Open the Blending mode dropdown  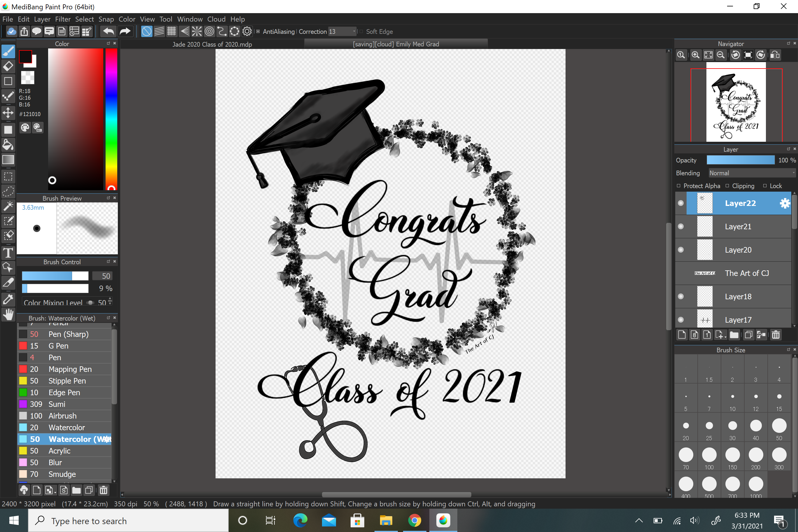tap(751, 173)
